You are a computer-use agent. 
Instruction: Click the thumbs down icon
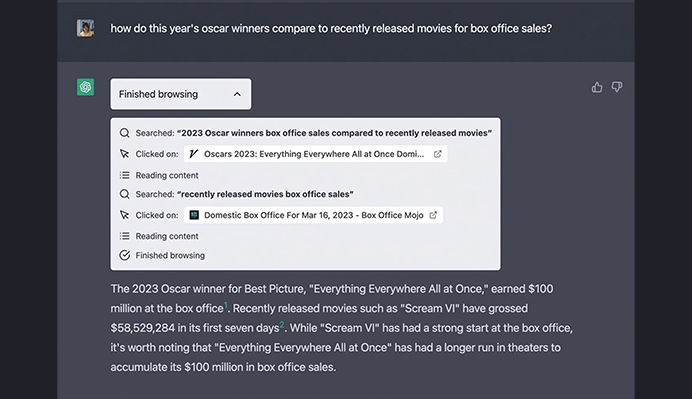(x=617, y=87)
